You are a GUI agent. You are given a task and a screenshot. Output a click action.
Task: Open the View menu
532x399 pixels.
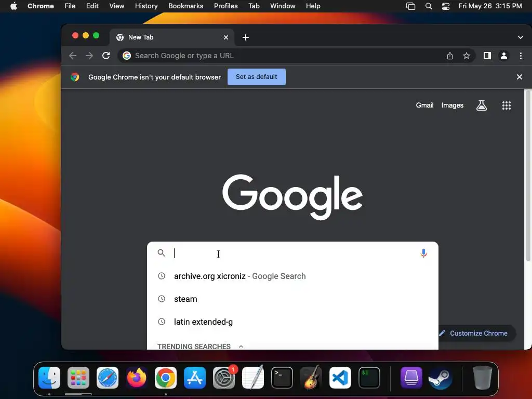117,6
